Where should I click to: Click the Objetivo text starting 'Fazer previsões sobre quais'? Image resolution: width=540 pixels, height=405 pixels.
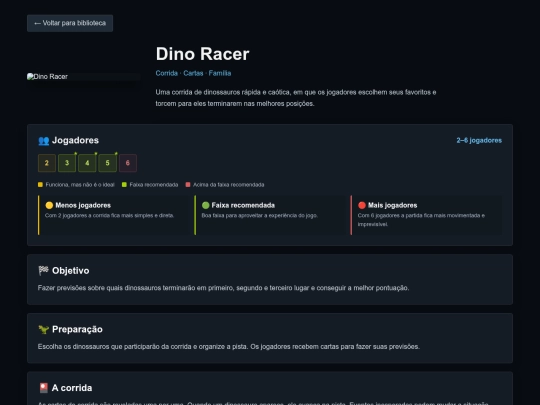[x=224, y=288]
